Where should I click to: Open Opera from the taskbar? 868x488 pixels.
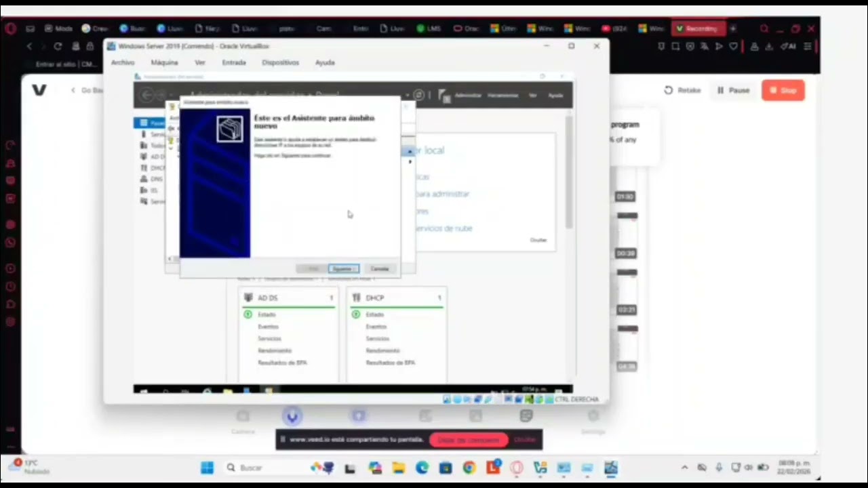click(517, 468)
